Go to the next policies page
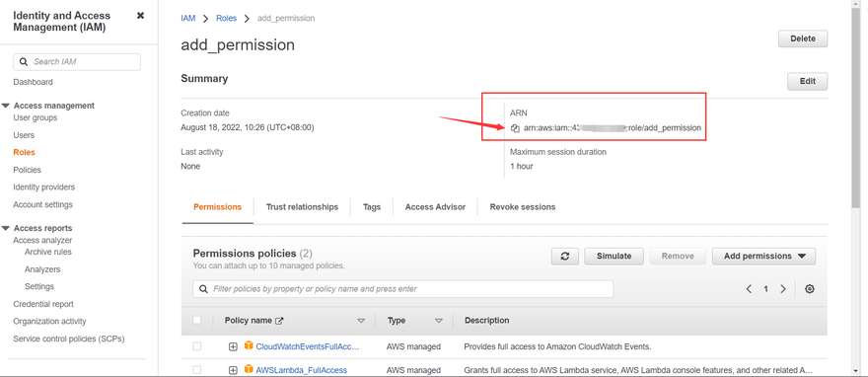 pos(783,289)
